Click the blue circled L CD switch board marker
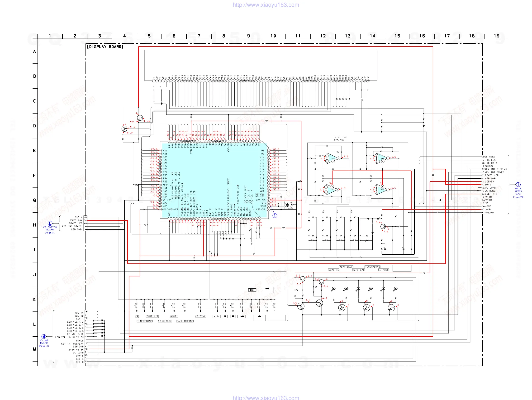The image size is (532, 400). 50,223
